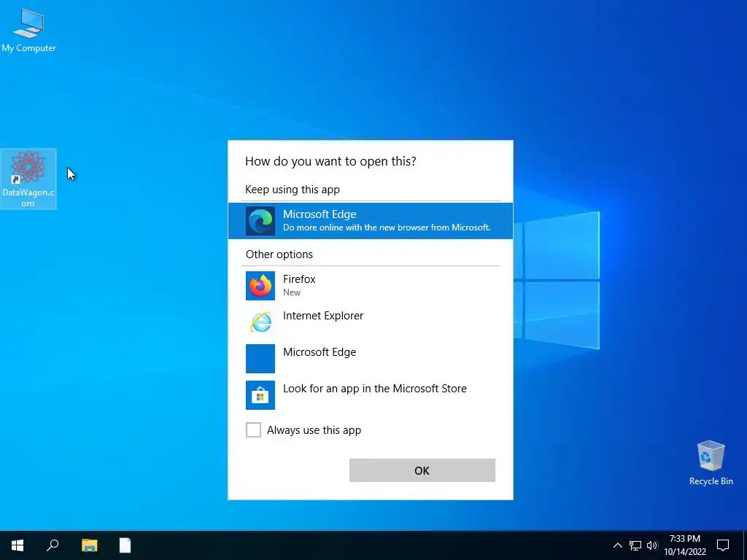
Task: Click blank blue Edge icon under Other options
Action: (x=260, y=359)
